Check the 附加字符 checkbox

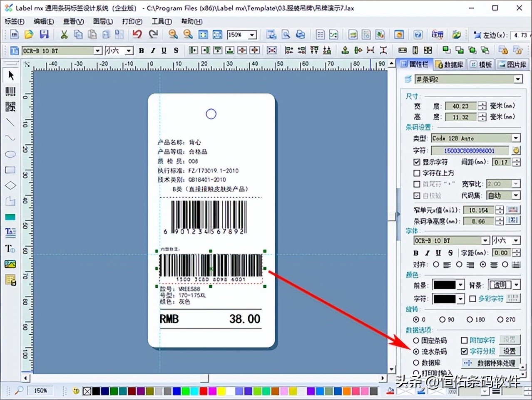point(464,340)
